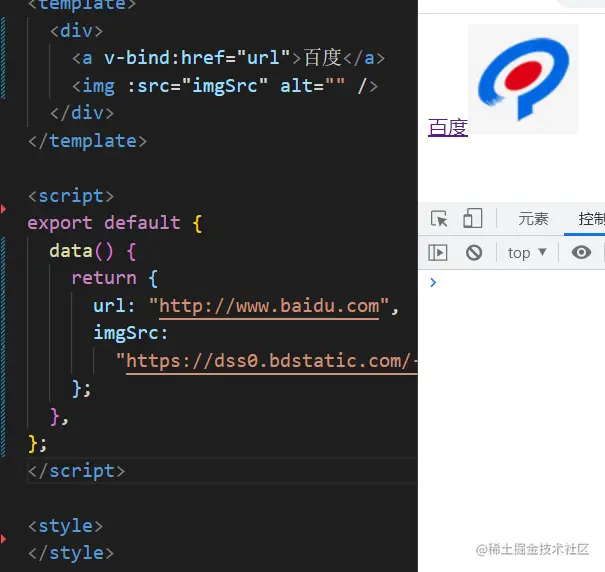Click the opening <script> tag

coord(71,196)
